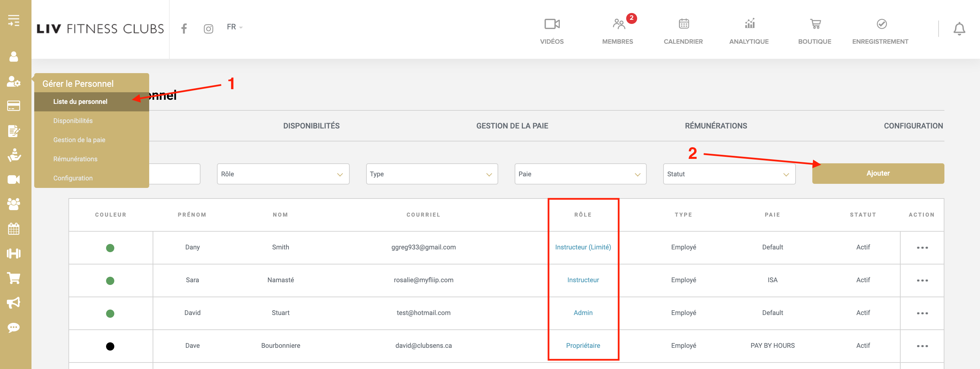Viewport: 980px width, 369px height.
Task: Click the notification bell icon
Action: [959, 29]
